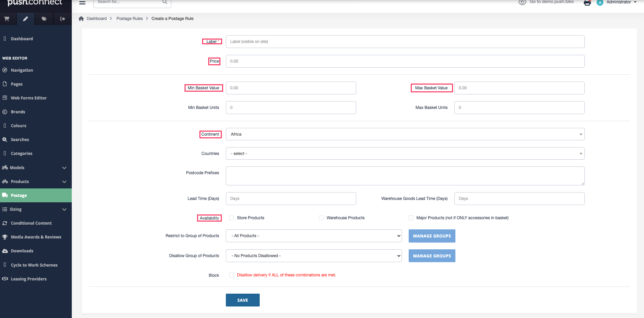Screen dimensions: 644x318
Task: Click the shopping cart icon in sidebar toolbar
Action: click(7, 19)
